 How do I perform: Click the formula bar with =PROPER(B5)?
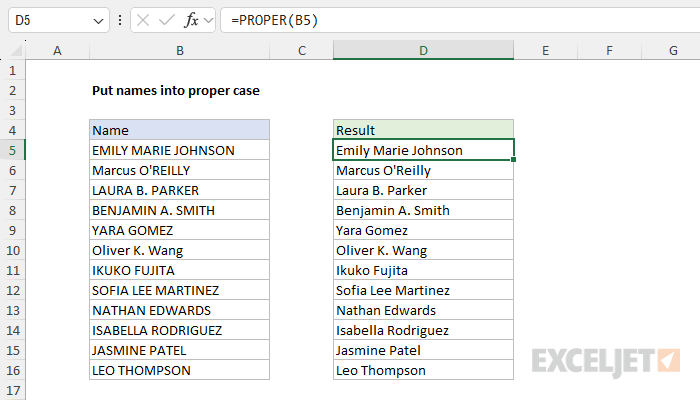[x=460, y=20]
